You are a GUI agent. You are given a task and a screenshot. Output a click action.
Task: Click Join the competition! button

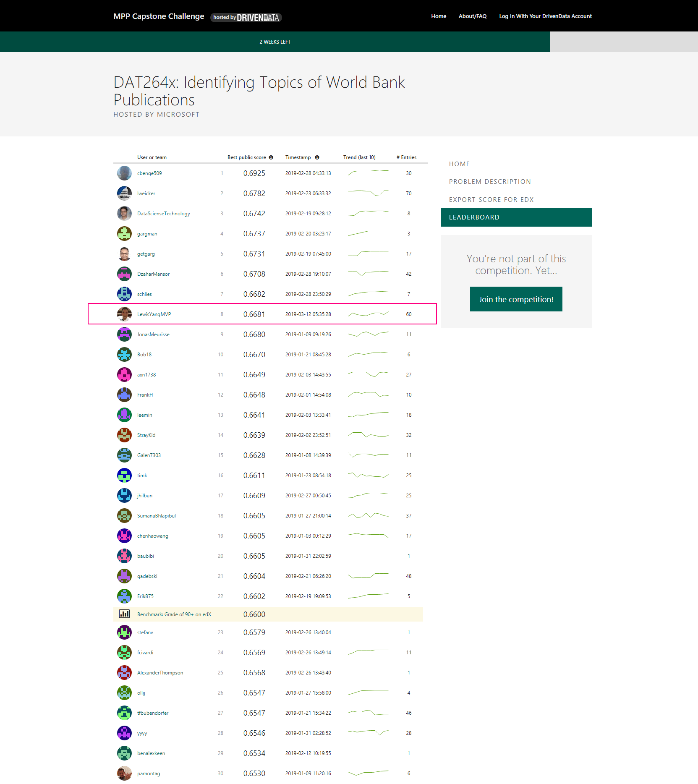coord(516,299)
